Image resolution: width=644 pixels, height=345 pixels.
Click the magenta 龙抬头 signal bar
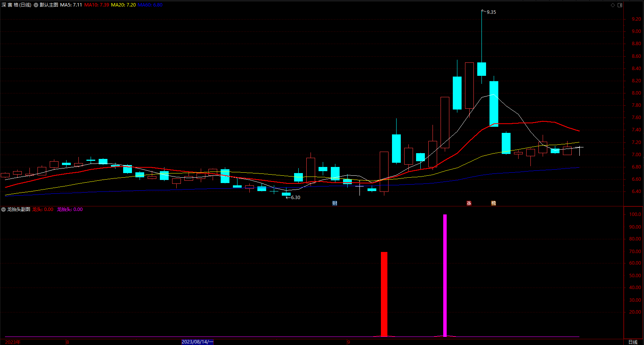[x=445, y=275]
